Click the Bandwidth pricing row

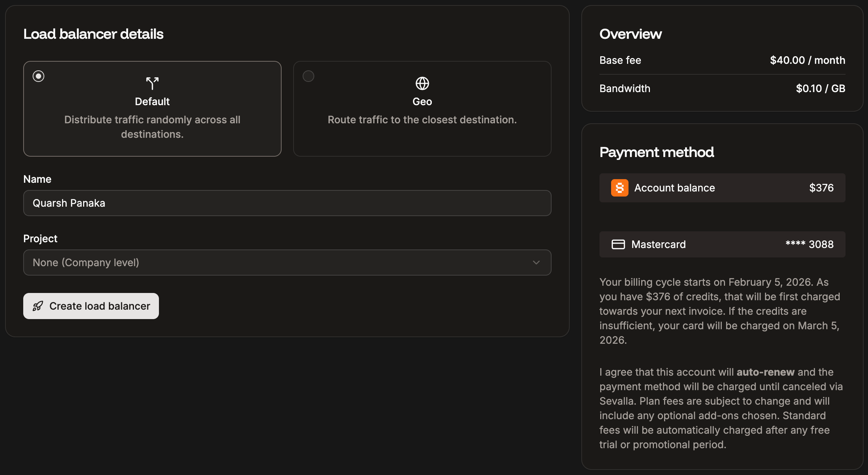pos(722,88)
